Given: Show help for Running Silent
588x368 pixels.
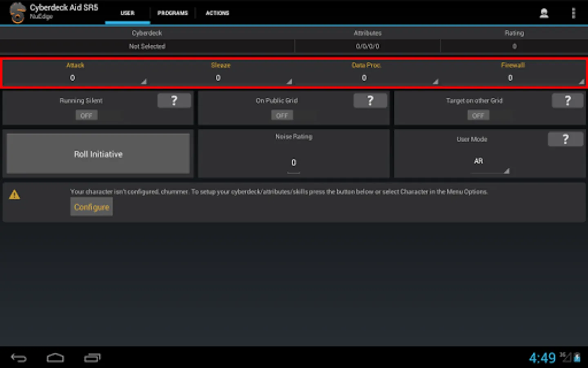Looking at the screenshot, I should [174, 101].
